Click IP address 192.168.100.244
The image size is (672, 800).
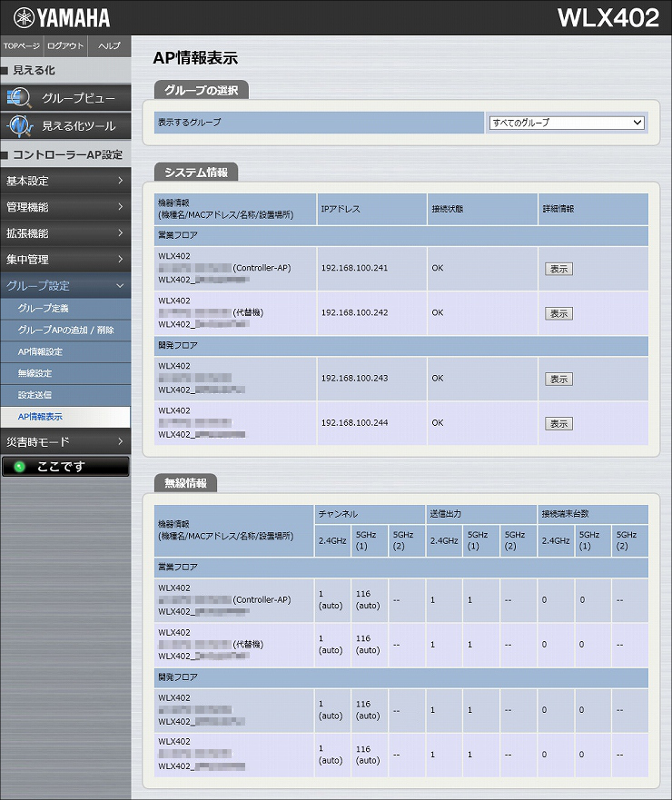[x=354, y=422]
